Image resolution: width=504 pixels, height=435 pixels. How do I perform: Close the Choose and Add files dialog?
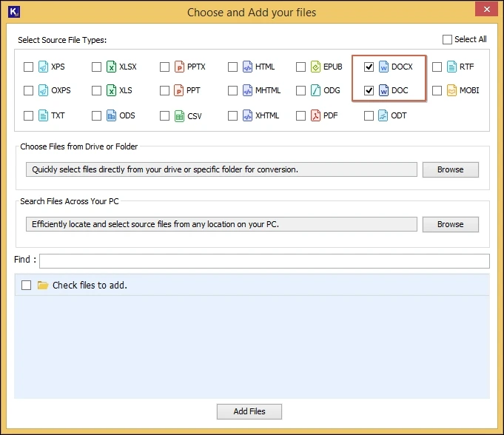(487, 10)
